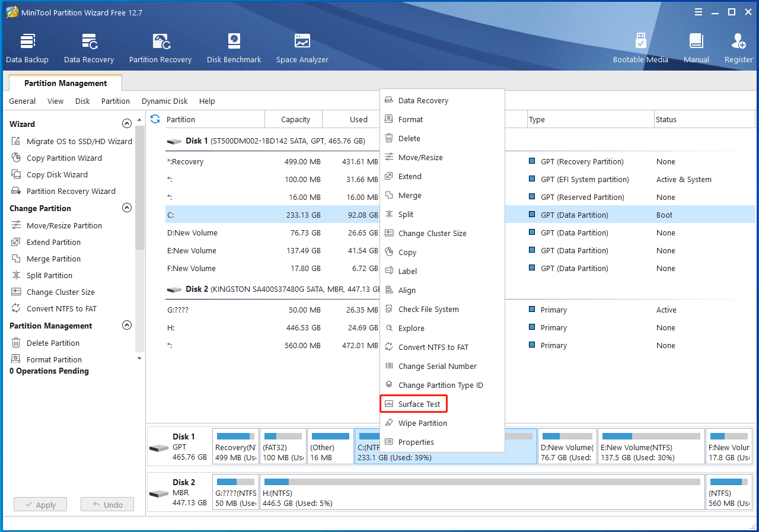Choose Change Serial Number in the context menu

click(442, 366)
